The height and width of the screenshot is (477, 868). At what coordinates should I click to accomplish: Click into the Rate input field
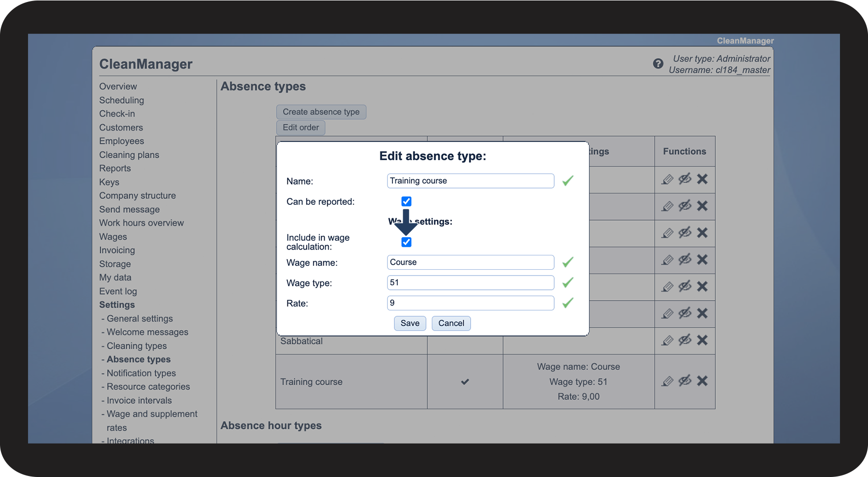(470, 303)
